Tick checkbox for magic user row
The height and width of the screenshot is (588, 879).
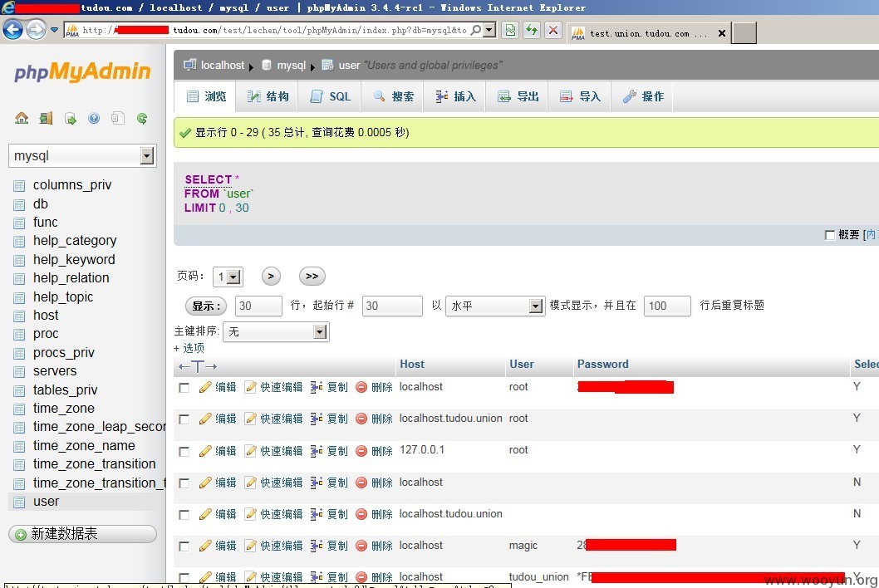click(x=184, y=546)
